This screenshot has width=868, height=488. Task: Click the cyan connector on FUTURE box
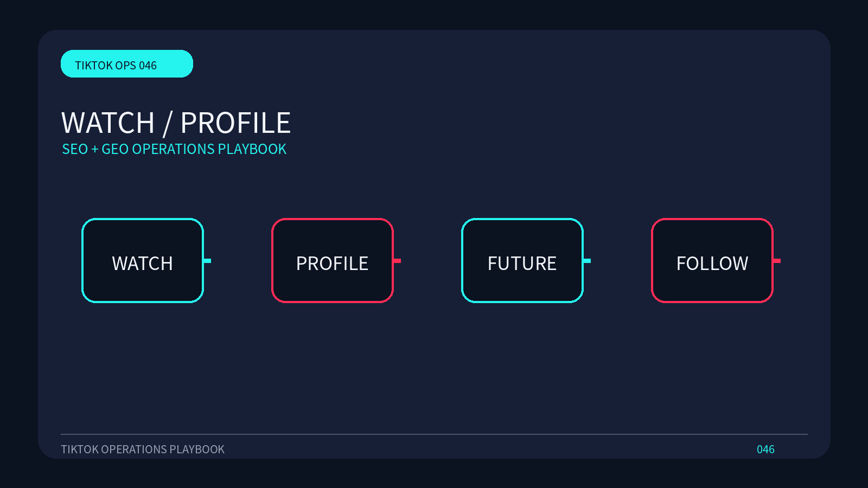pos(587,261)
